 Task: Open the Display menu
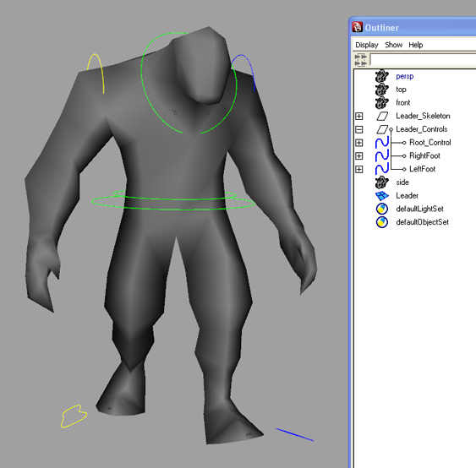click(x=367, y=45)
